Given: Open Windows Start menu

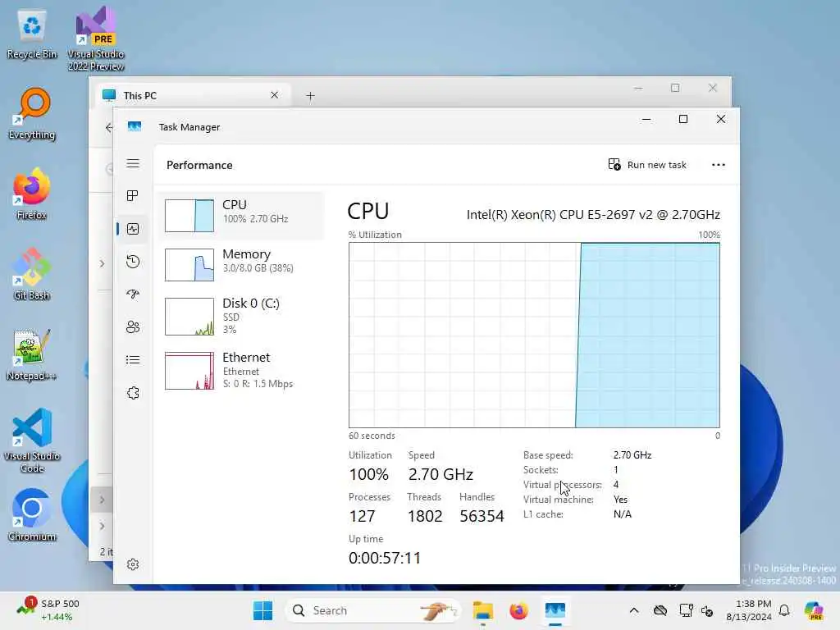Looking at the screenshot, I should point(262,610).
